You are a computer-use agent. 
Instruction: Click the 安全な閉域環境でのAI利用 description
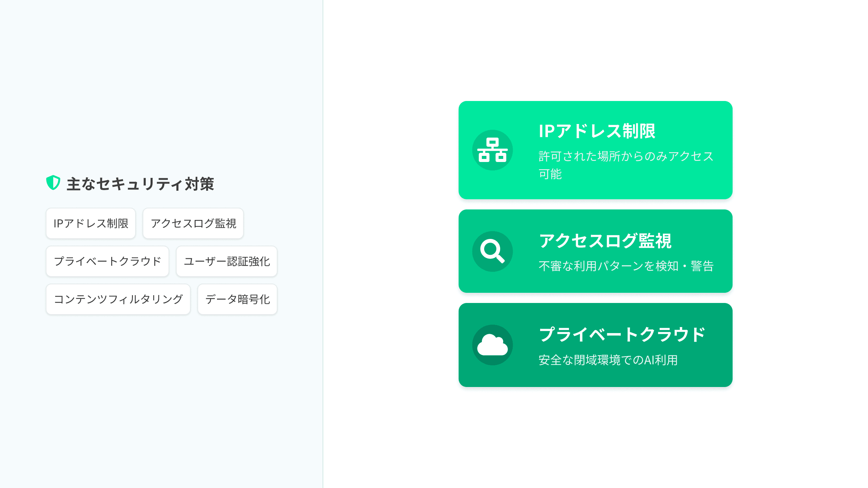click(x=608, y=360)
